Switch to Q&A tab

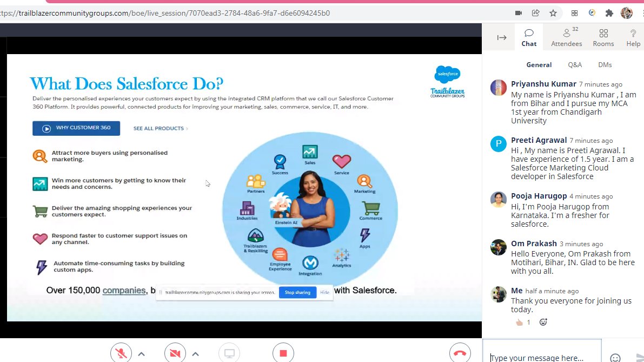575,64
